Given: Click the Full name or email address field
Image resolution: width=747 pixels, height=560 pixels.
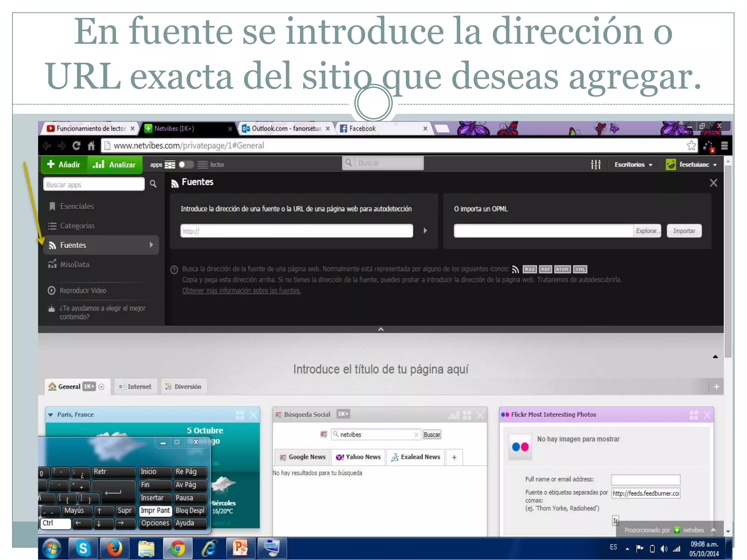Looking at the screenshot, I should coord(646,479).
